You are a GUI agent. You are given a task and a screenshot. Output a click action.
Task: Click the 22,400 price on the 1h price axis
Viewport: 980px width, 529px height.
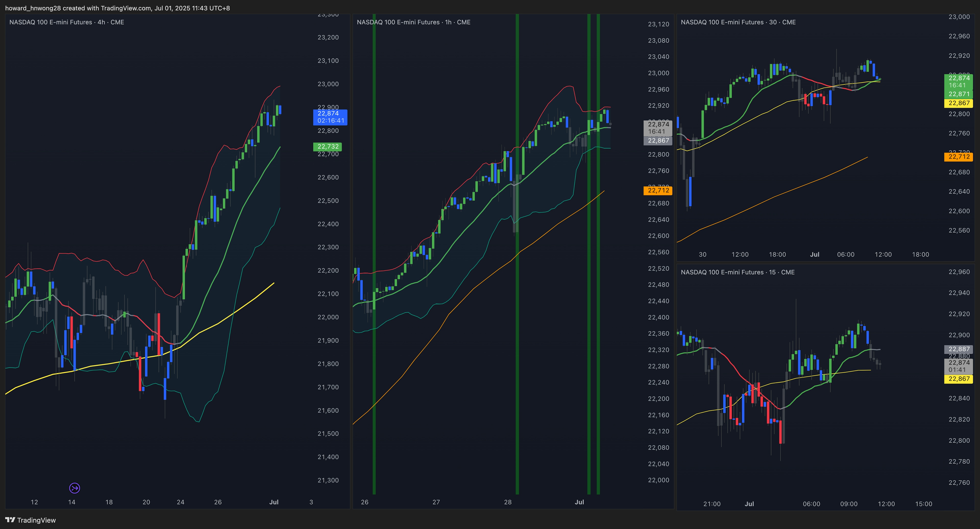tap(658, 317)
